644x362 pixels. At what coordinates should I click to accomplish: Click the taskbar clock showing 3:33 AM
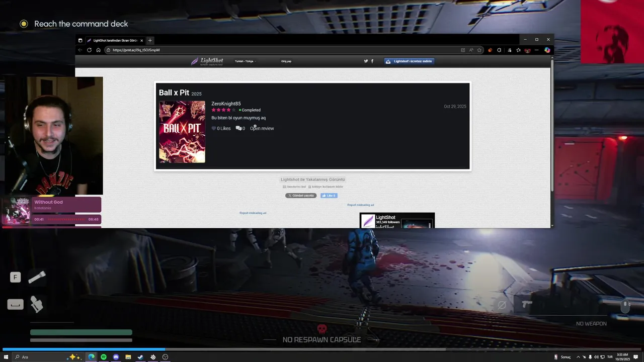coord(622,357)
